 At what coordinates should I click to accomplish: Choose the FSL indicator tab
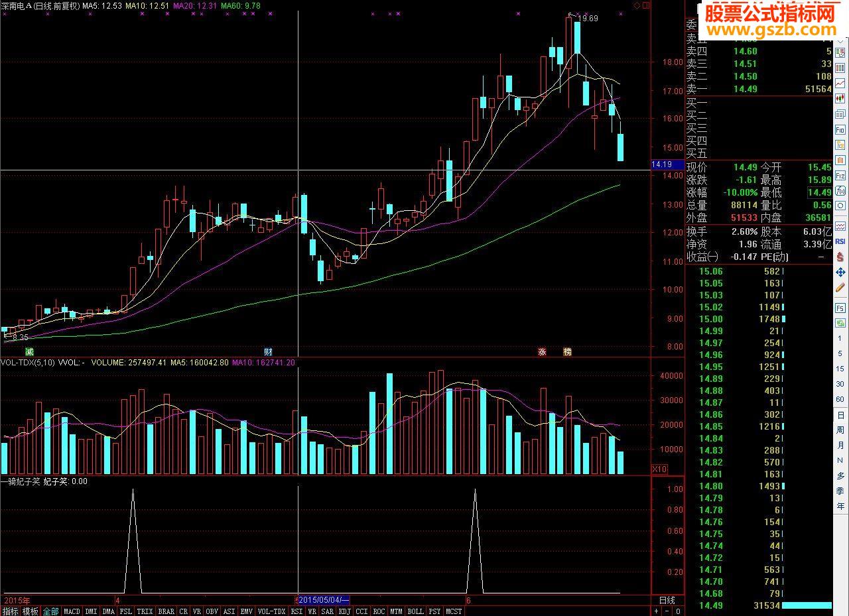tap(126, 611)
